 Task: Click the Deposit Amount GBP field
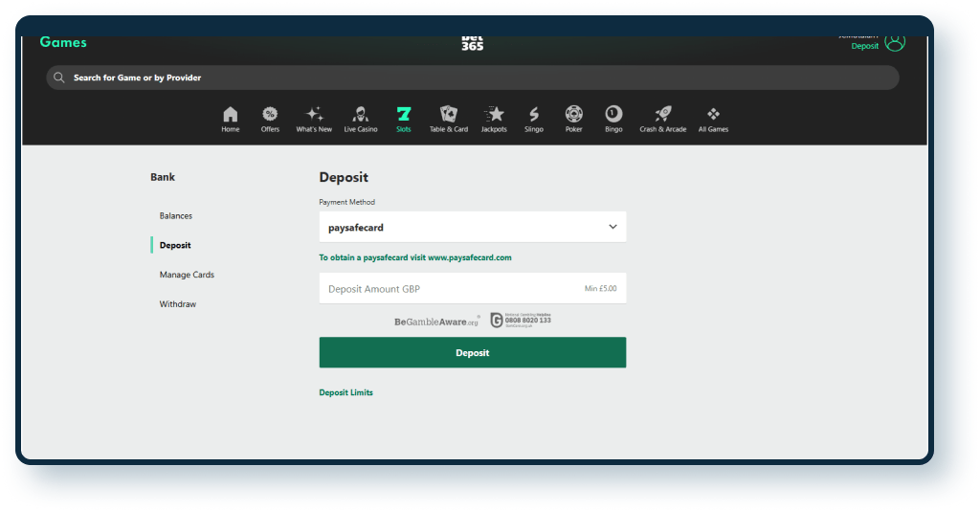450,288
